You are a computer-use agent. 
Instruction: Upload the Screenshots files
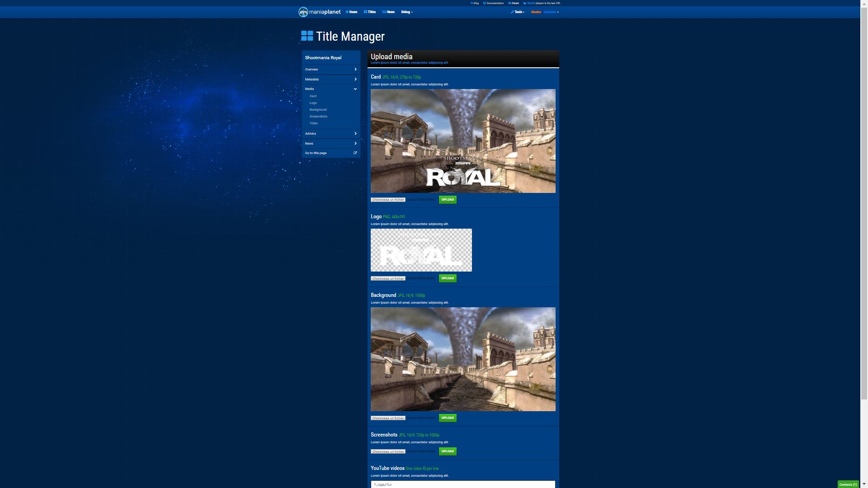(448, 451)
